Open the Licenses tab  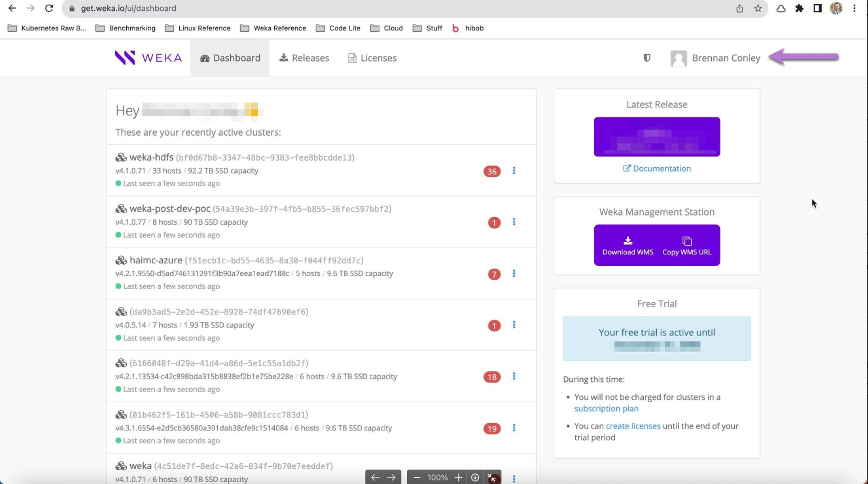click(x=372, y=58)
